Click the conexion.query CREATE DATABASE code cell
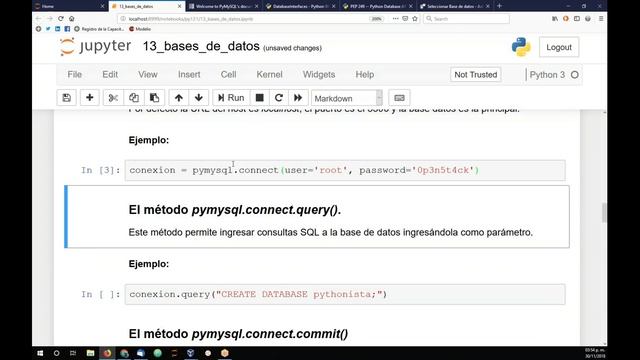640x360 pixels. tap(345, 294)
